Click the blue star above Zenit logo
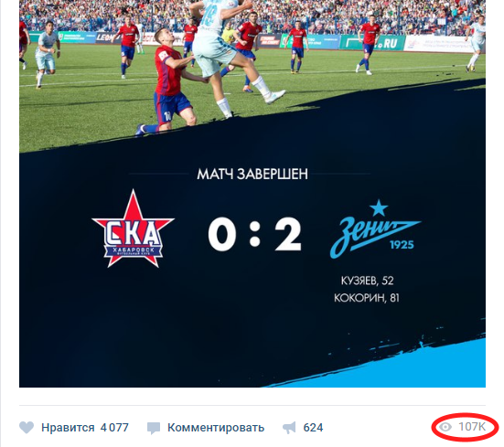The height and width of the screenshot is (447, 504). click(x=379, y=208)
